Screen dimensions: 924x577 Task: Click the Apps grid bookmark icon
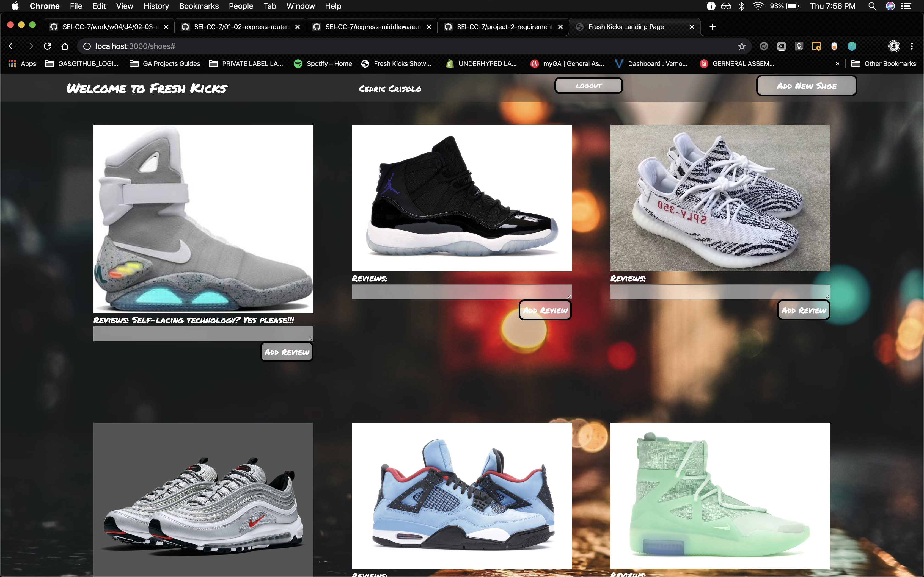coord(12,64)
